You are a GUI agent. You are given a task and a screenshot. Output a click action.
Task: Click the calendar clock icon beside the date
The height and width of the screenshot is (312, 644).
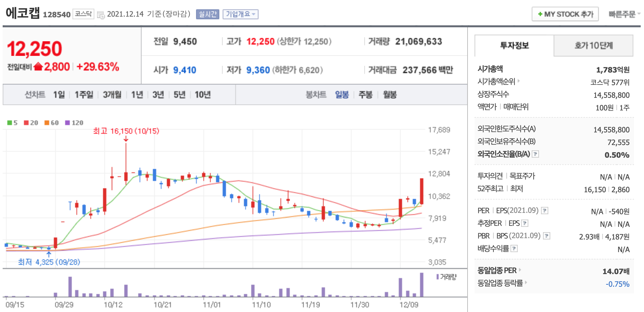coord(101,15)
